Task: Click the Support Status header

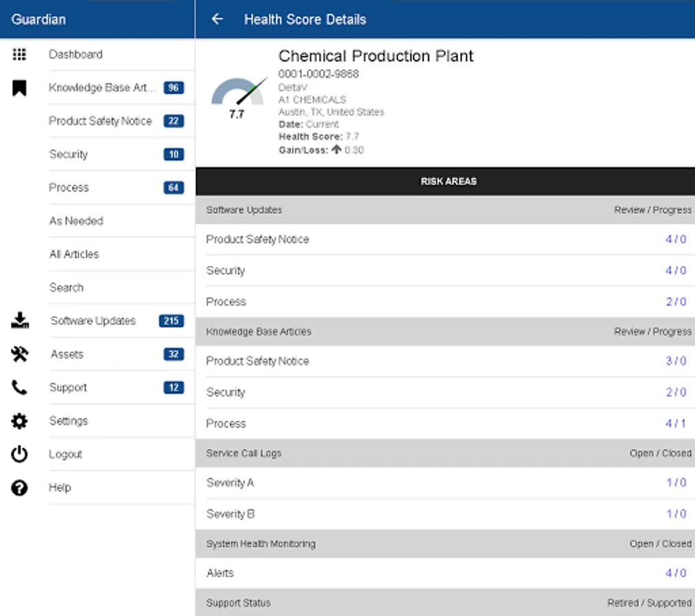Action: tap(445, 603)
